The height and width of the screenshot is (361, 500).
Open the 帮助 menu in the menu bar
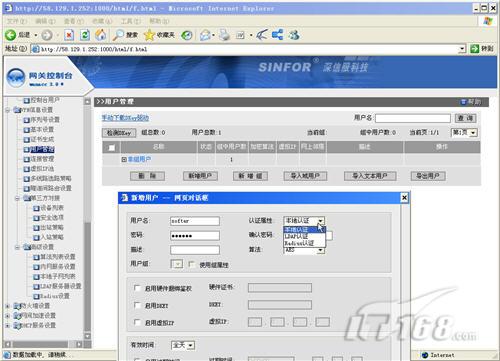159,21
